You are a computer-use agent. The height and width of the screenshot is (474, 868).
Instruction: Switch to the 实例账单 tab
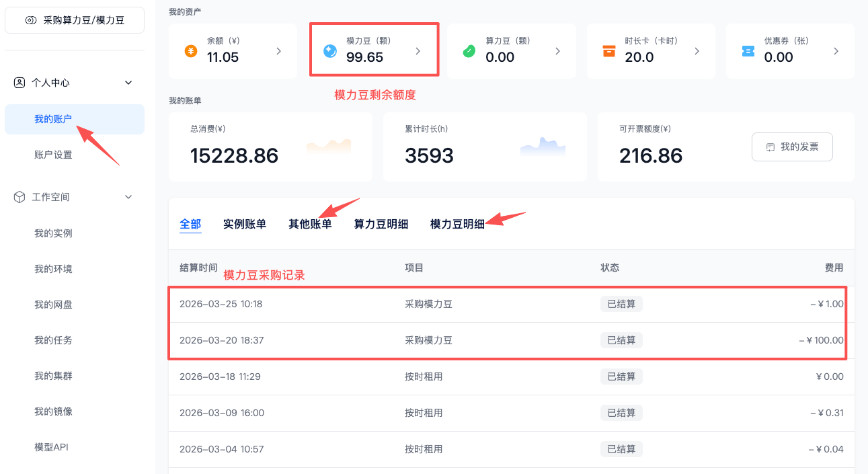245,224
